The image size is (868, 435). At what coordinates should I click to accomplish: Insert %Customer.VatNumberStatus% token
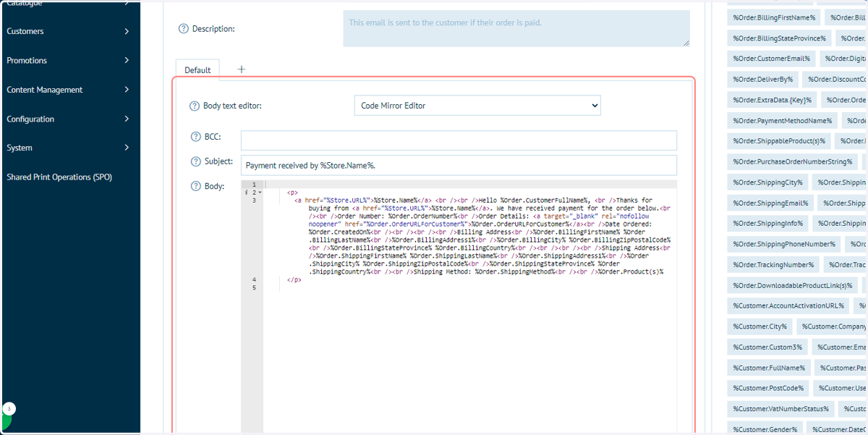[x=781, y=410]
